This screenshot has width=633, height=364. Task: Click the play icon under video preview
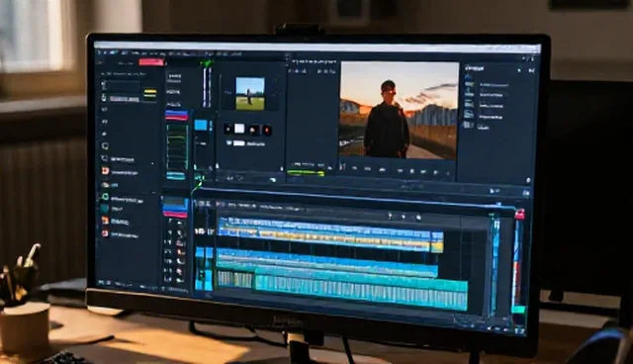coord(435,172)
